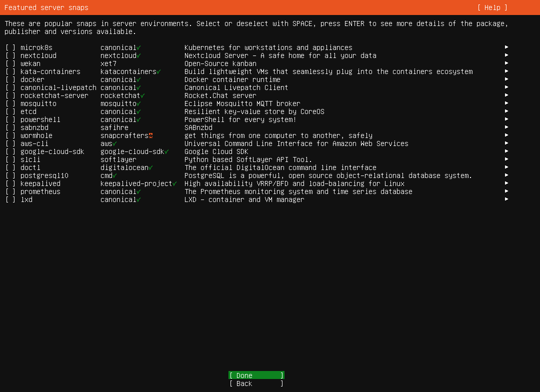Click the verified checkmark beside rocketchat publisher

point(142,96)
